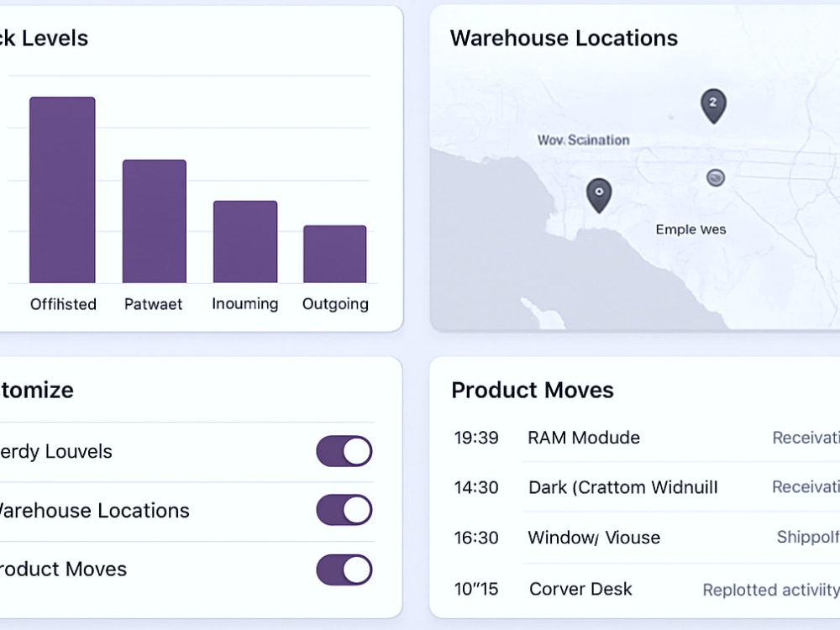Viewport: 840px width, 630px height.
Task: Click the Wov. Scination map label
Action: (584, 140)
